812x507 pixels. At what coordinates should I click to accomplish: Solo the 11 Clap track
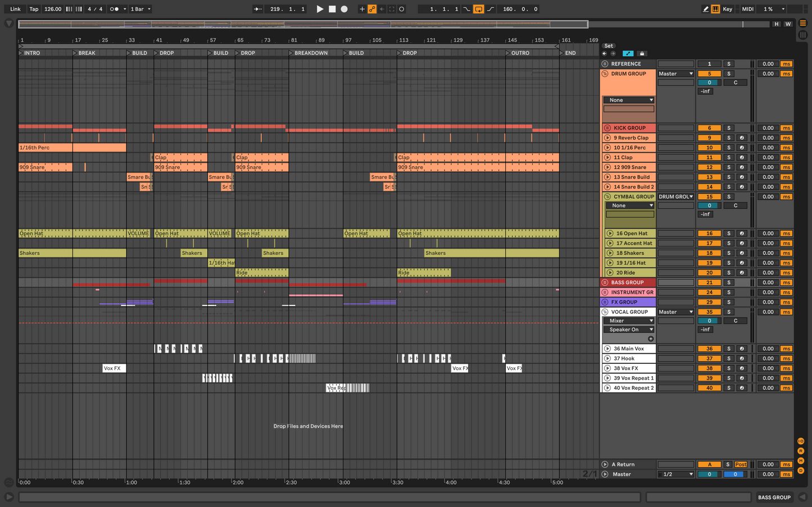coord(729,158)
